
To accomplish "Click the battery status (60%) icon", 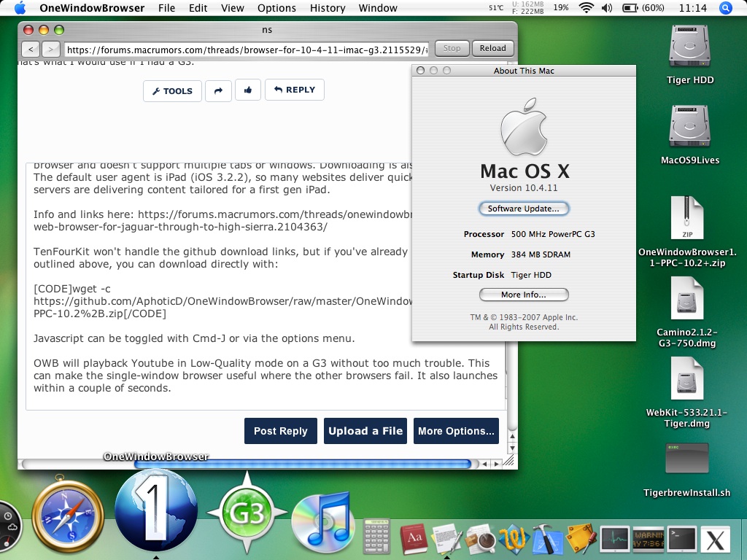I will click(643, 8).
